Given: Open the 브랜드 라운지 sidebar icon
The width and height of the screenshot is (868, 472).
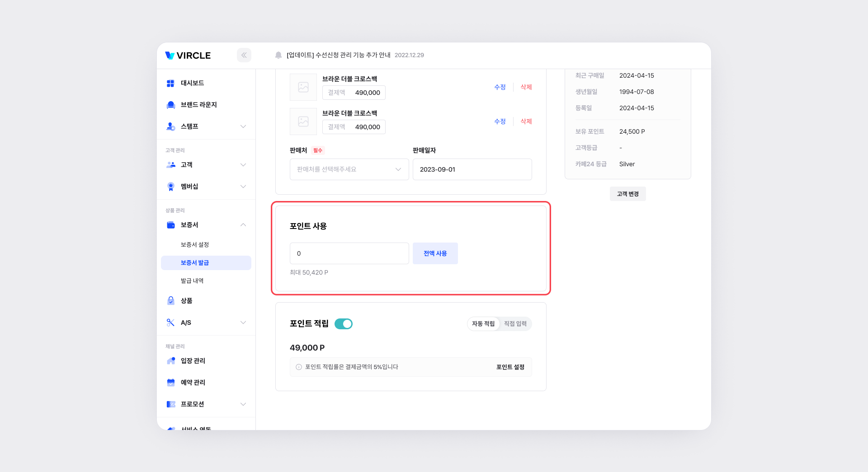Looking at the screenshot, I should point(170,105).
